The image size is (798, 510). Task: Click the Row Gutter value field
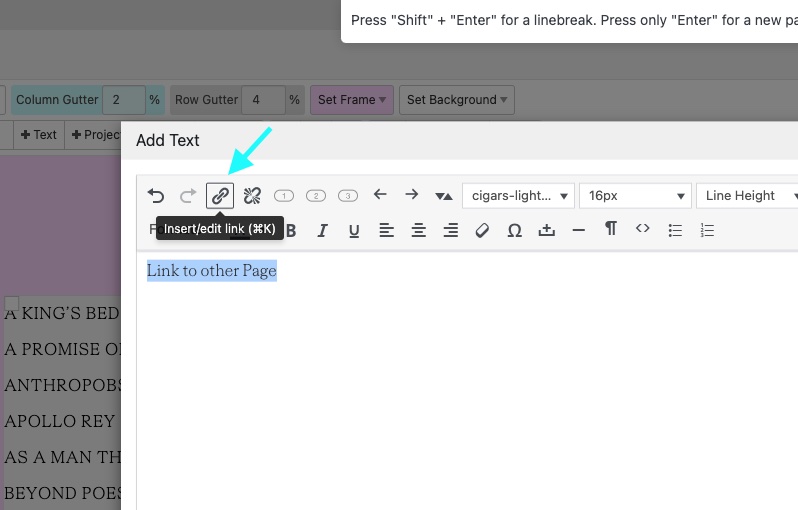(x=263, y=100)
